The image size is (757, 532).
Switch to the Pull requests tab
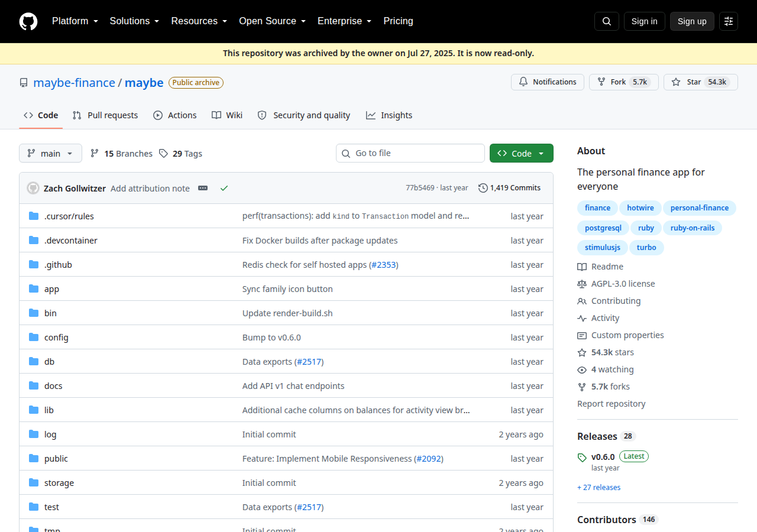(105, 115)
